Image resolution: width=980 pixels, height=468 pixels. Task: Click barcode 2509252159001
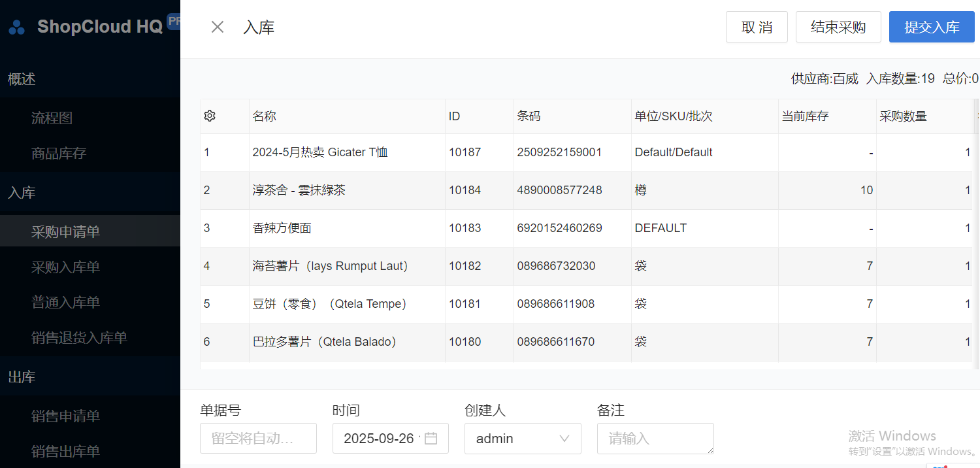[560, 152]
